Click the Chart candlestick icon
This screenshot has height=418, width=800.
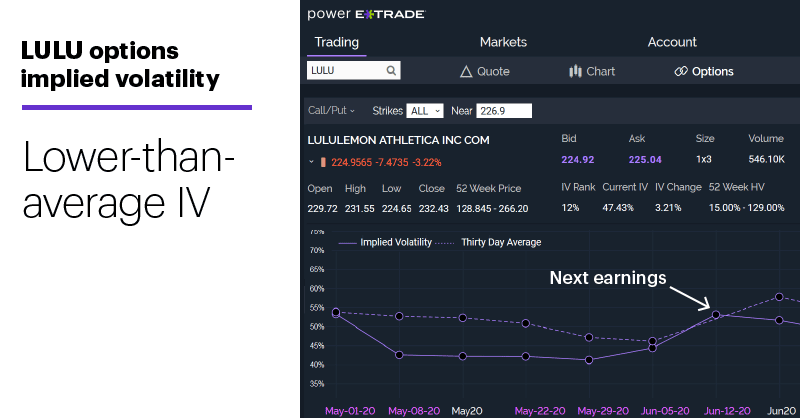pyautogui.click(x=576, y=71)
